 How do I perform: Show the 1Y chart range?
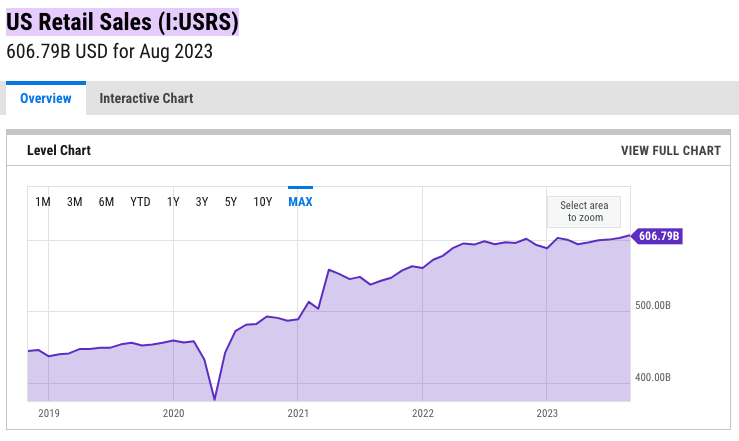pos(173,202)
